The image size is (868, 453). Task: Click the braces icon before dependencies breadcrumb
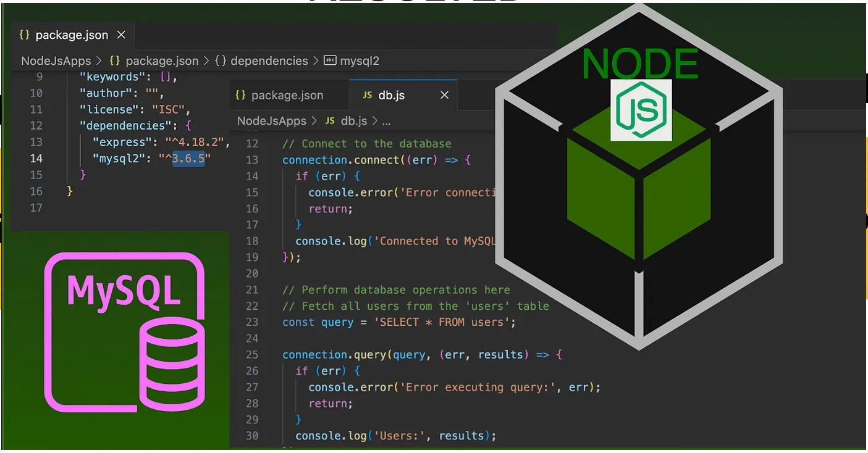click(221, 60)
